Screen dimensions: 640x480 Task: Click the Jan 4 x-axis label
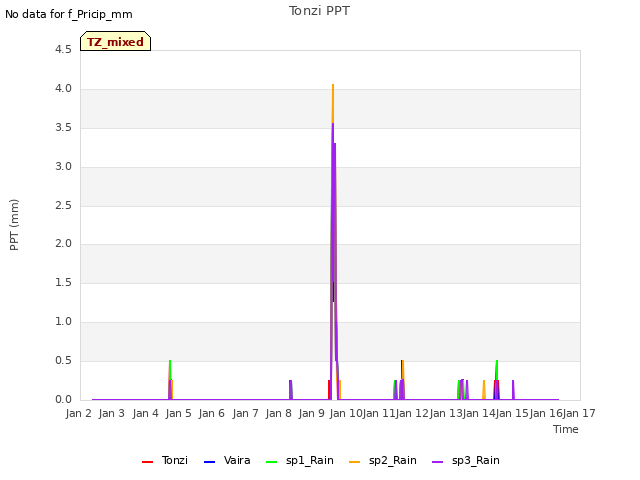pos(146,413)
